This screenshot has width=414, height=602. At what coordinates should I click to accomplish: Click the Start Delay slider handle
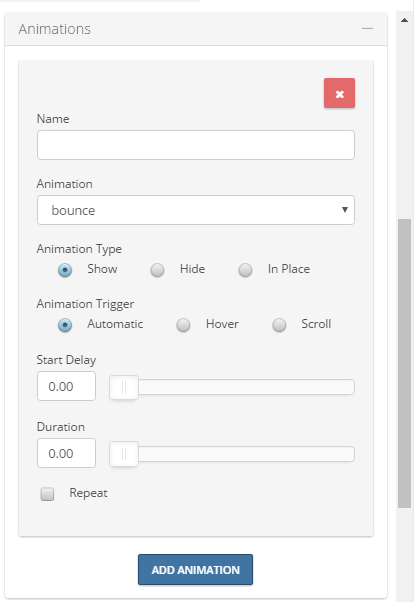coord(124,387)
